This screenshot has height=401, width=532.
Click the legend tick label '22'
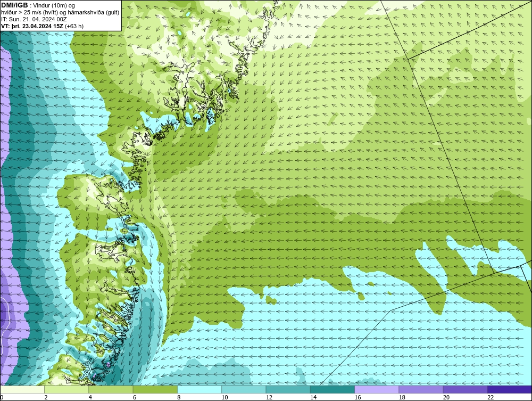491,397
